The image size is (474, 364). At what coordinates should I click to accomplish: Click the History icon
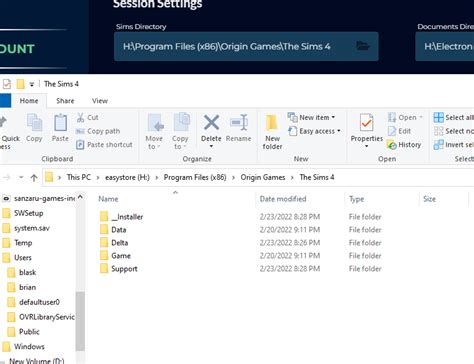click(x=392, y=145)
